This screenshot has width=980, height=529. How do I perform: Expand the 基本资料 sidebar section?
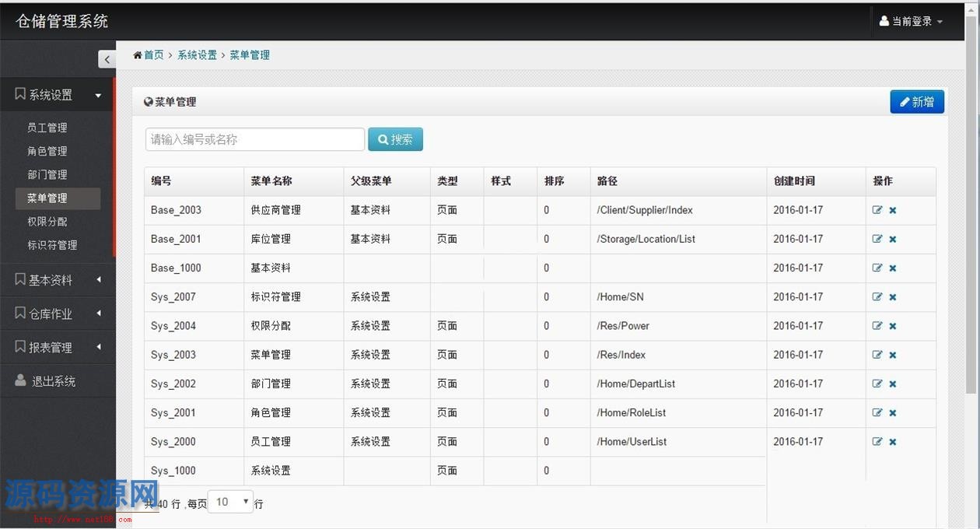[58, 280]
